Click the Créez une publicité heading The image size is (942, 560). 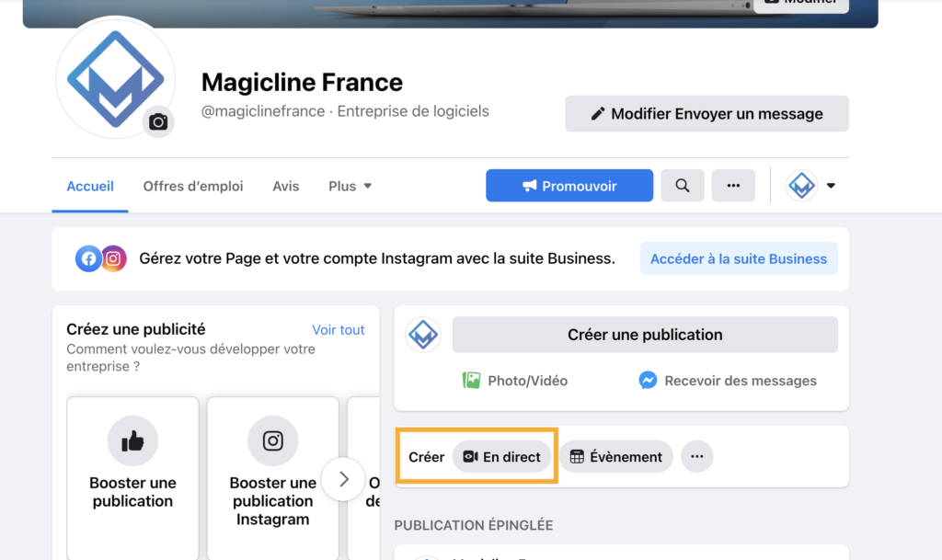click(x=136, y=329)
